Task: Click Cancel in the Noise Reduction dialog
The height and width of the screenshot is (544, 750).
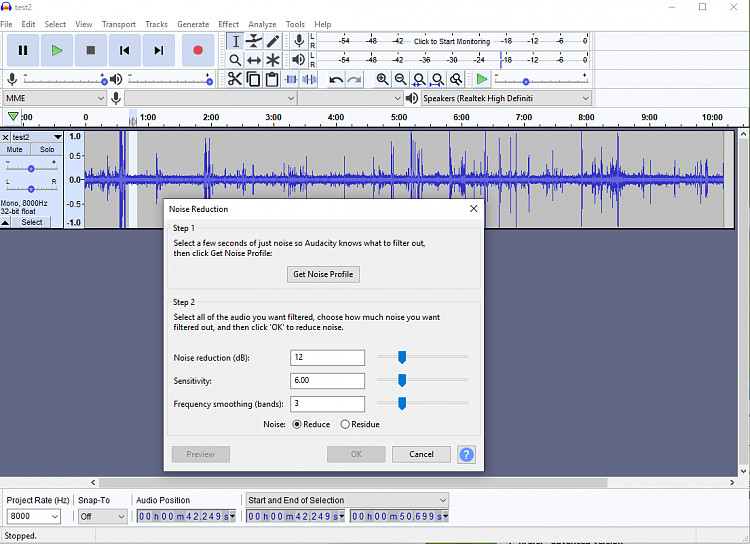Action: tap(421, 454)
